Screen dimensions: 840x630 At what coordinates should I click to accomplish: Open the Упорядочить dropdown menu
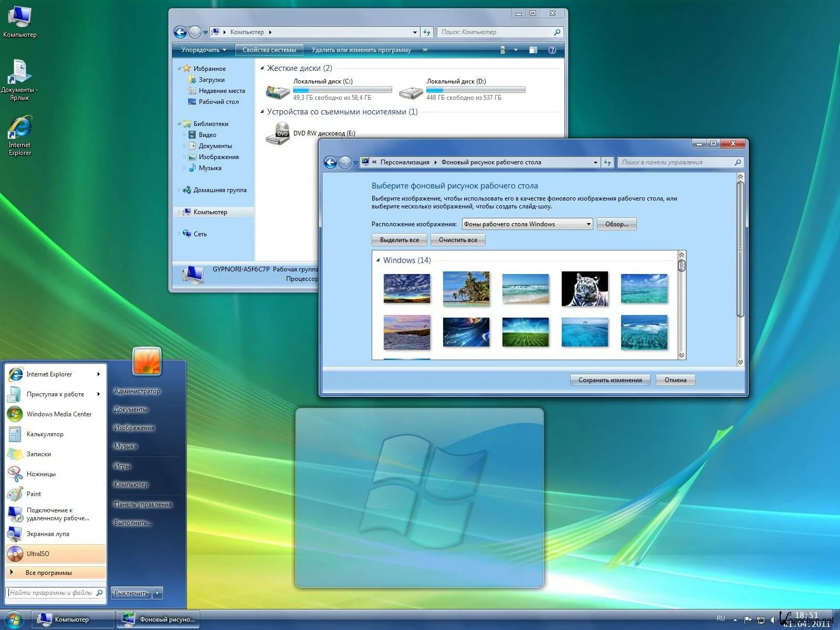(203, 50)
